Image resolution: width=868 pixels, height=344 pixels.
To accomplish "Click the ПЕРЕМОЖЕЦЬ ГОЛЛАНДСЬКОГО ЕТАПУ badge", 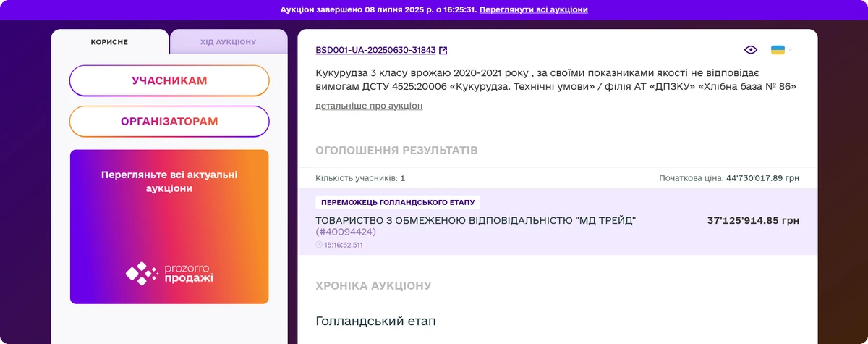I will pyautogui.click(x=398, y=202).
